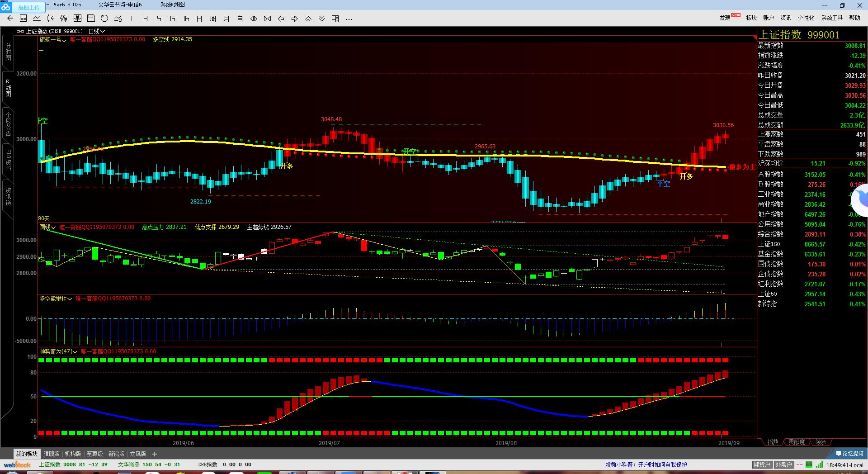Expand the 多空能量柱 indicator dropdown
The height and width of the screenshot is (474, 868).
pos(56,299)
